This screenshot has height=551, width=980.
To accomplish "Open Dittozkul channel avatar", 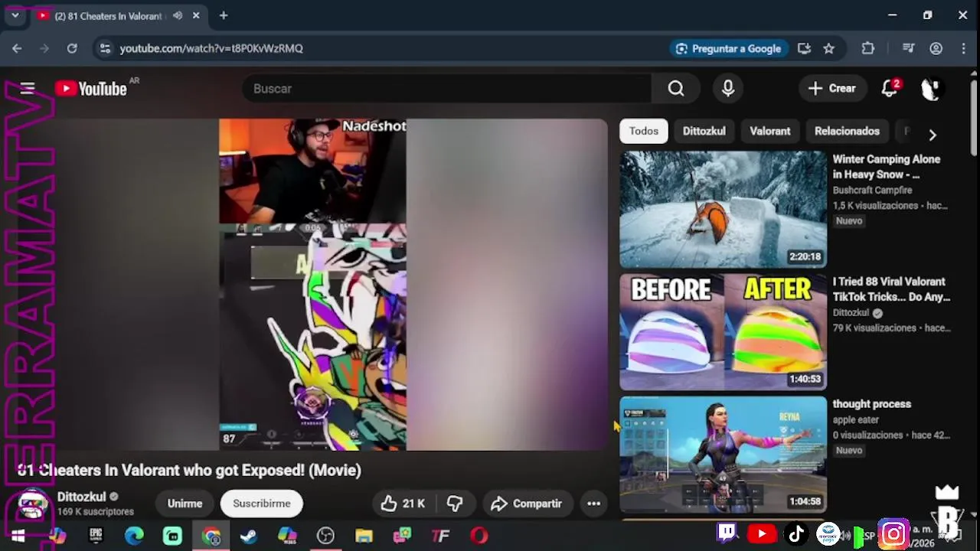I will point(33,504).
